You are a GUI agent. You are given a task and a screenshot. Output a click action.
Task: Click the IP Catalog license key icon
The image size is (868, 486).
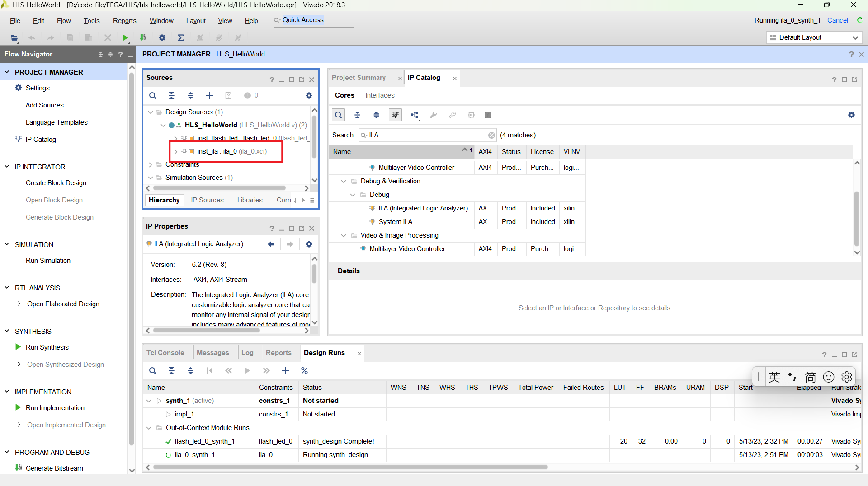452,115
